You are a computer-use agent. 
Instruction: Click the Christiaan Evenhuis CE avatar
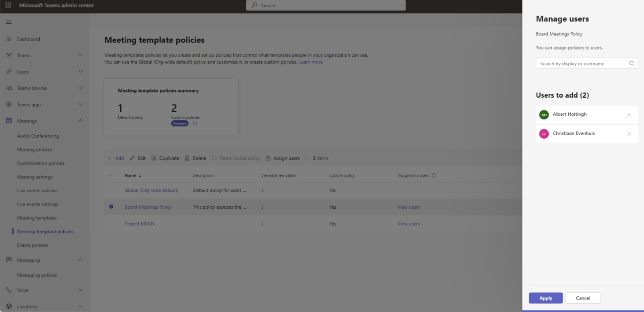click(x=544, y=134)
